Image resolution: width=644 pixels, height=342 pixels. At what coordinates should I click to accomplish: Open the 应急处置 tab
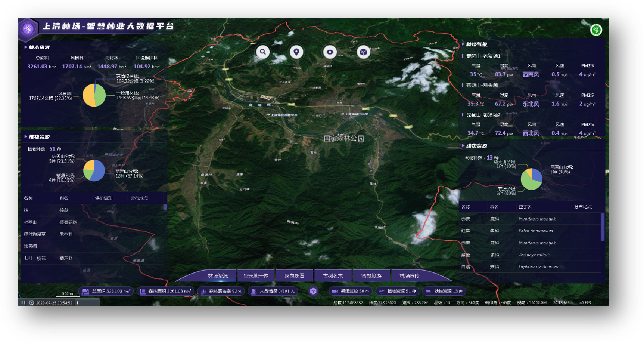point(294,276)
